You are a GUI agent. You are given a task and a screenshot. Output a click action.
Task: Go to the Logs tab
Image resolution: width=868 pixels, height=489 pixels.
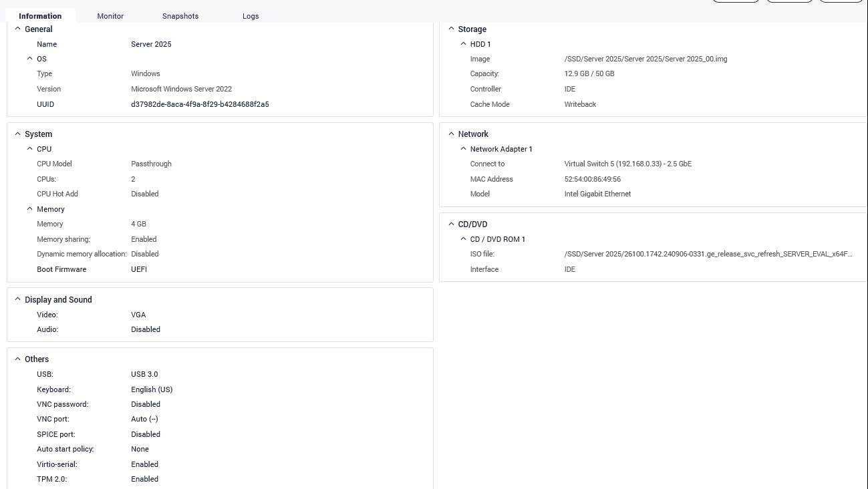pos(251,16)
